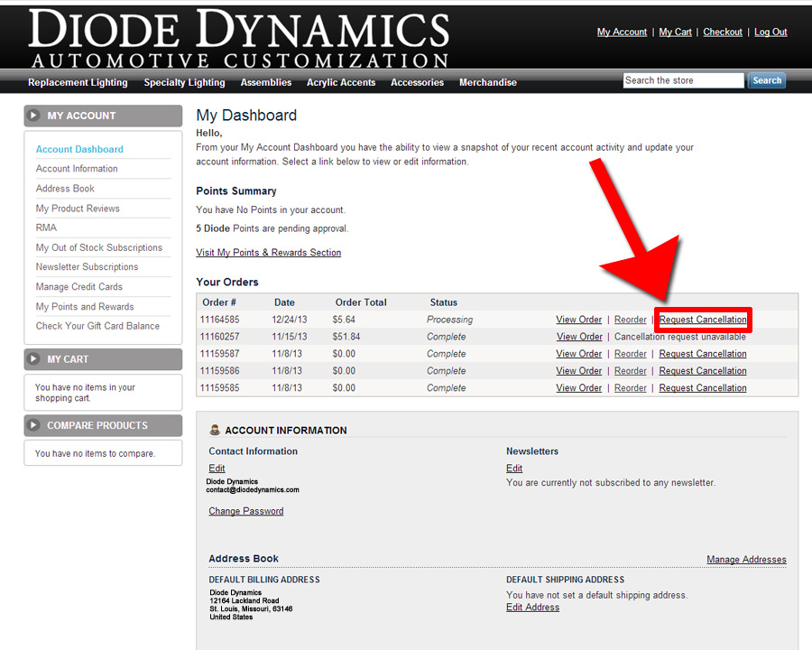Open My Account link in header
This screenshot has height=650, width=812.
pyautogui.click(x=622, y=32)
